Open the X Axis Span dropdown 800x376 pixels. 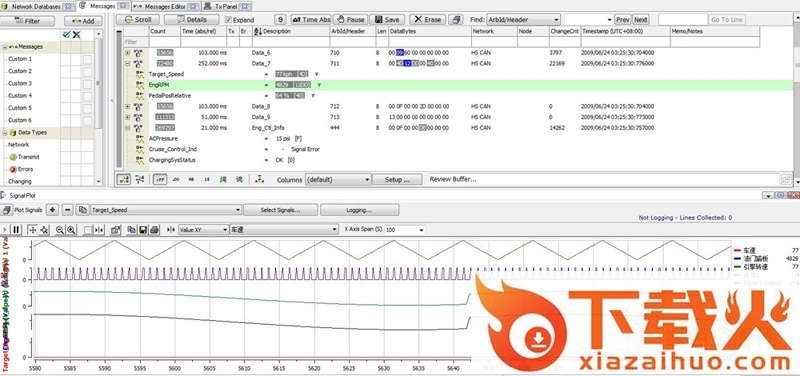421,230
